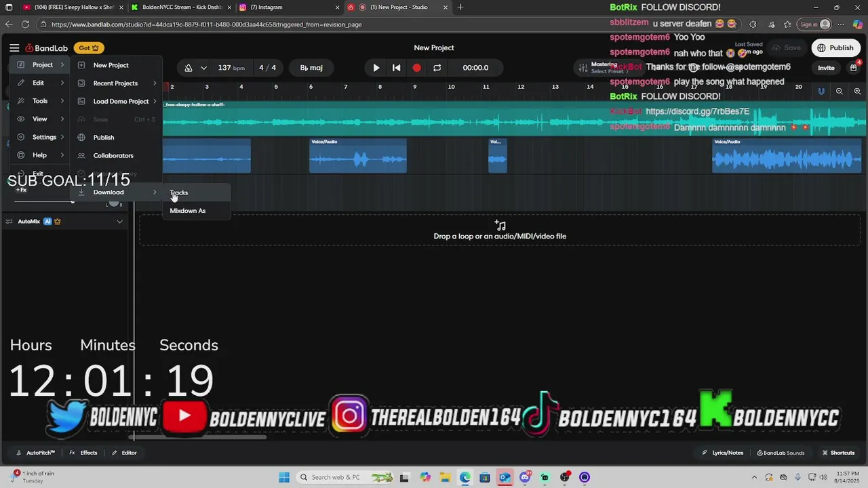Open the metronome options dropdown arrow
The image size is (868, 488).
point(203,68)
